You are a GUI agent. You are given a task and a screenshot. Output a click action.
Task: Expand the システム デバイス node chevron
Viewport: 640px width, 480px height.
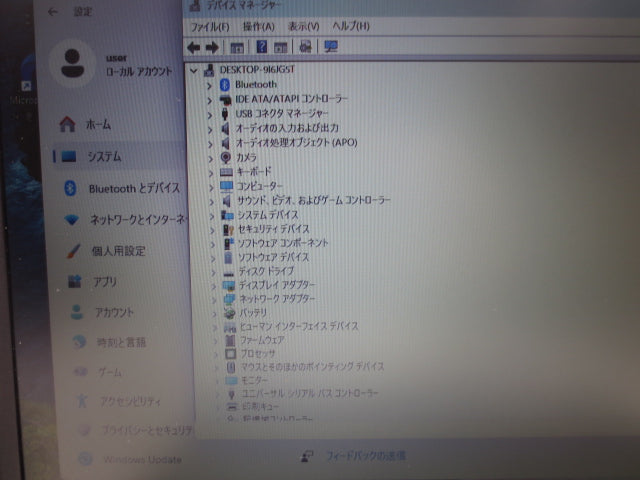click(x=212, y=216)
